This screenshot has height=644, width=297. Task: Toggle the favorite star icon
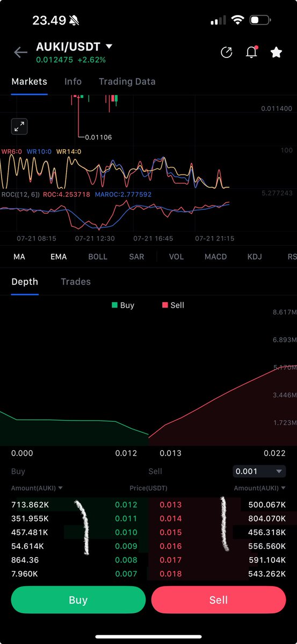pos(276,52)
